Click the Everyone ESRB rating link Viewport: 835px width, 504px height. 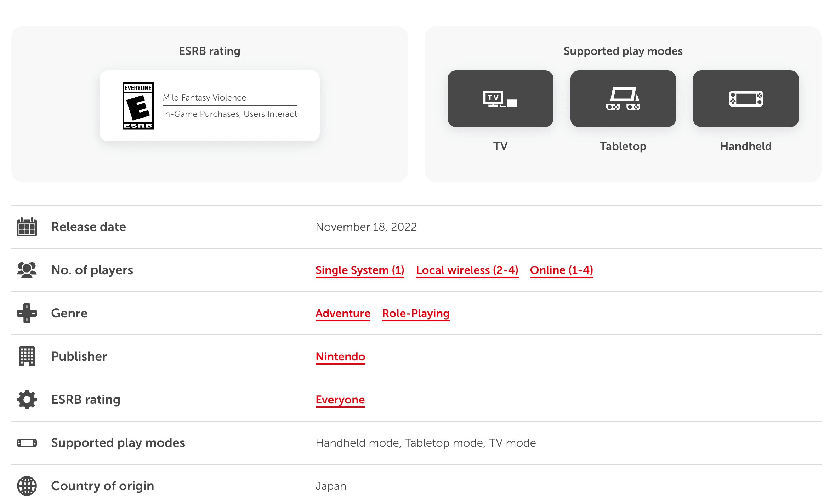pyautogui.click(x=340, y=400)
